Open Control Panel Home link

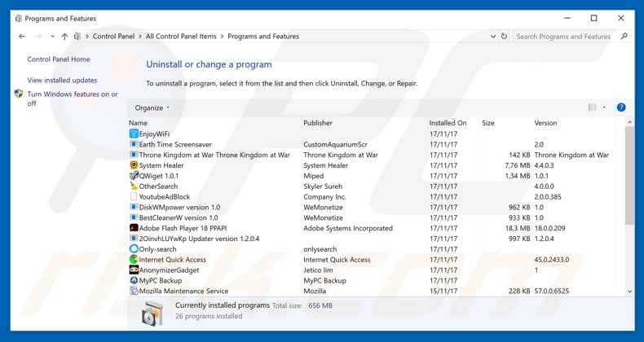[x=59, y=59]
